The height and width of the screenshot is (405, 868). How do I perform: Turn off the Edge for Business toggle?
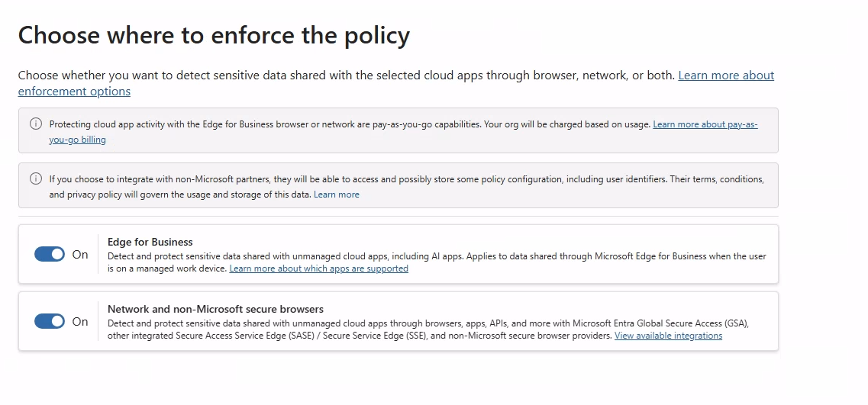[x=50, y=255]
